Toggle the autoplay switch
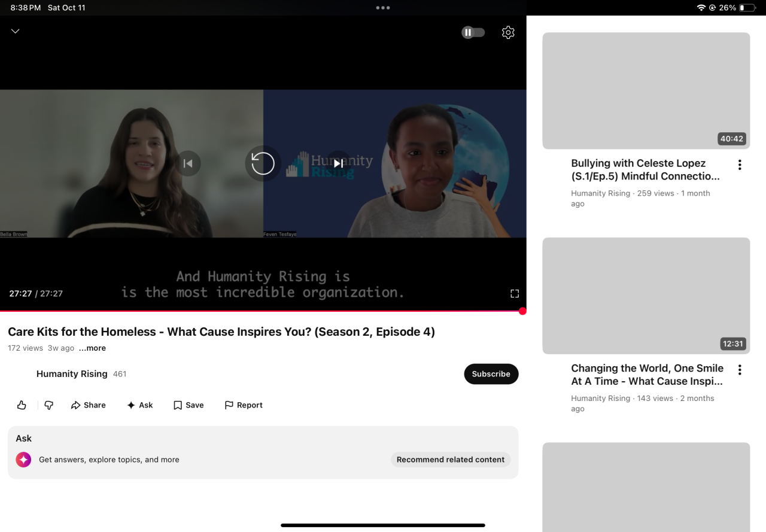The image size is (766, 532). coord(473,32)
